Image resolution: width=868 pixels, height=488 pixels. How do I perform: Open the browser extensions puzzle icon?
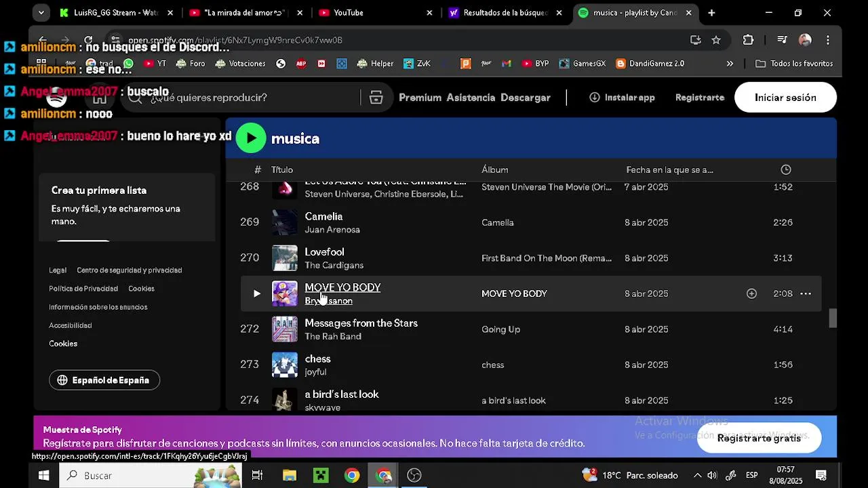(x=748, y=40)
